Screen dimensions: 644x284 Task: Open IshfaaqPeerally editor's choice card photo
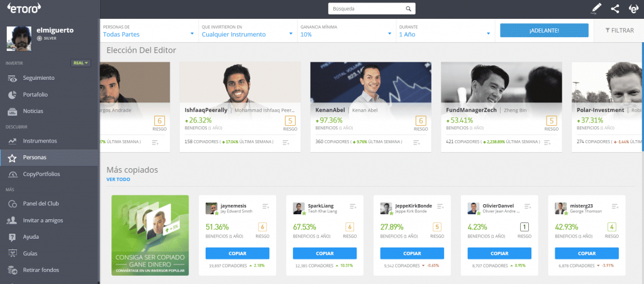(x=240, y=82)
